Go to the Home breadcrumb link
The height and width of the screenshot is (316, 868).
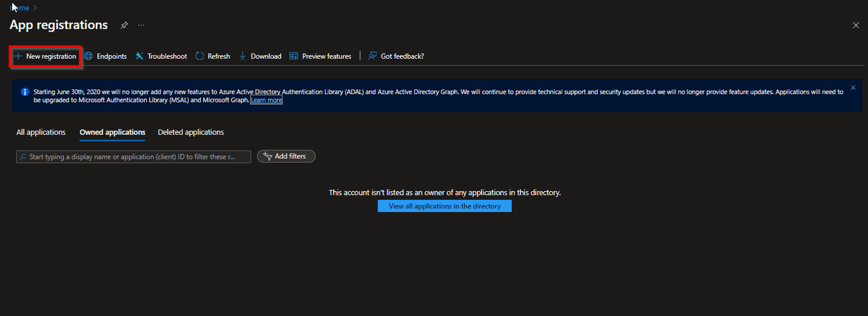coord(21,8)
